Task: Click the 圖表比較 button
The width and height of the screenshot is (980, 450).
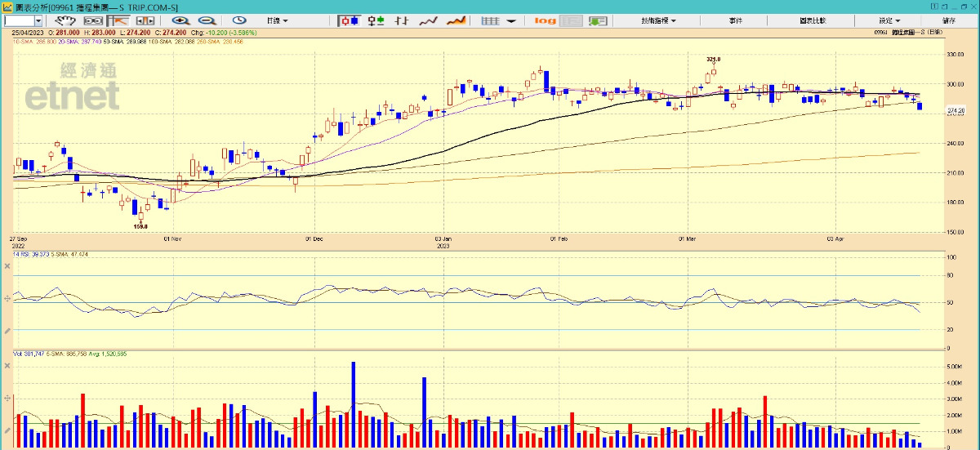Action: pos(811,20)
